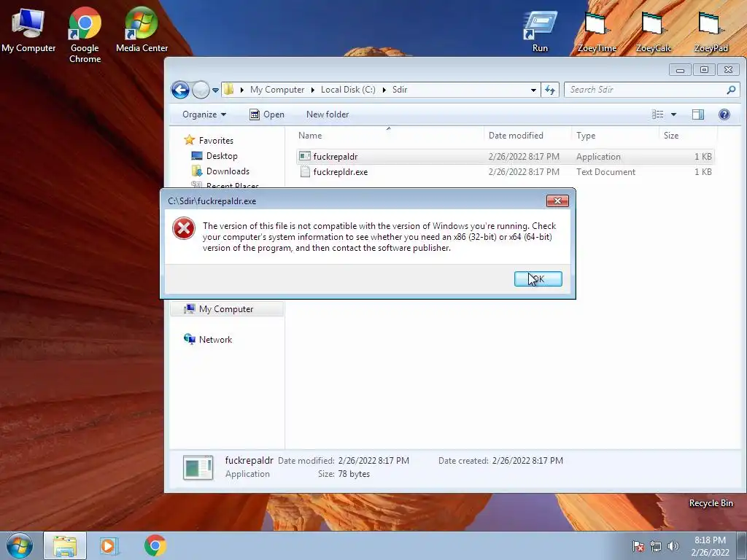Sort by Size column header

687,135
